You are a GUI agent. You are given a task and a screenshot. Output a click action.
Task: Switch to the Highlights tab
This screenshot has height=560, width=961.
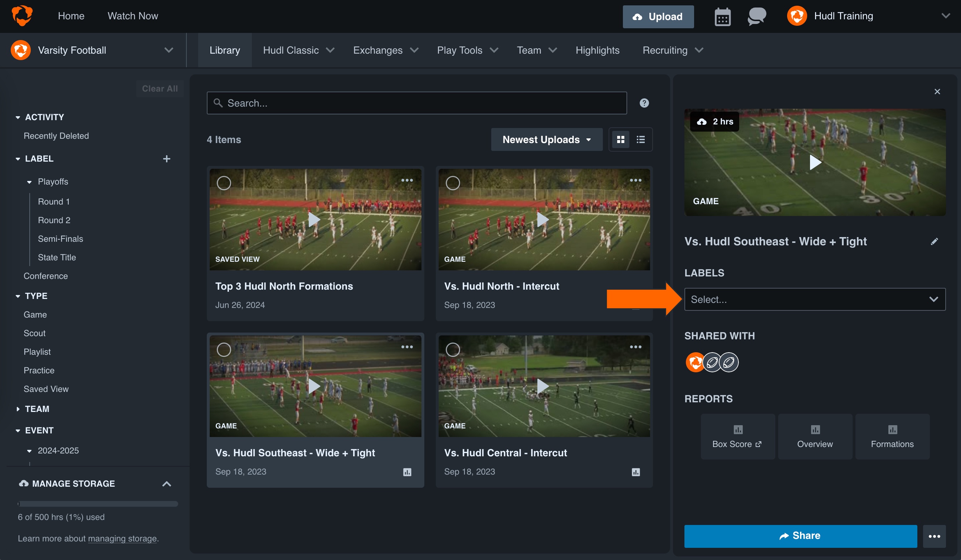[597, 50]
